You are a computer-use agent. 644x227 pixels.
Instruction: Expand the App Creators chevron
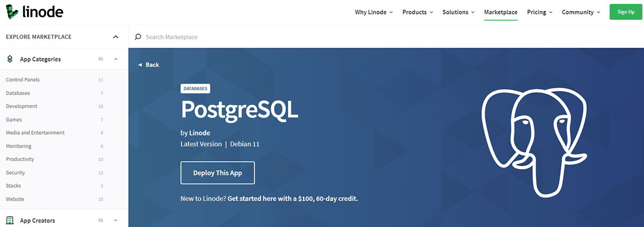click(x=116, y=221)
